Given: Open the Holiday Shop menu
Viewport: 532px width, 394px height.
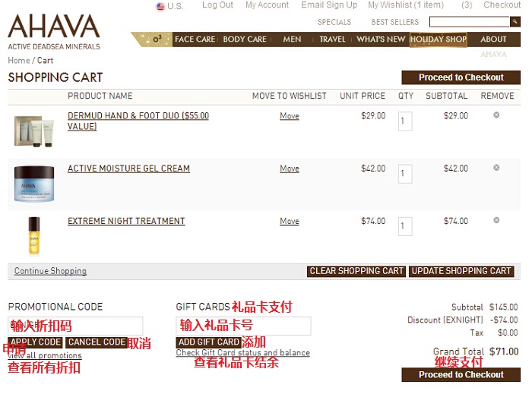Looking at the screenshot, I should click(x=439, y=39).
